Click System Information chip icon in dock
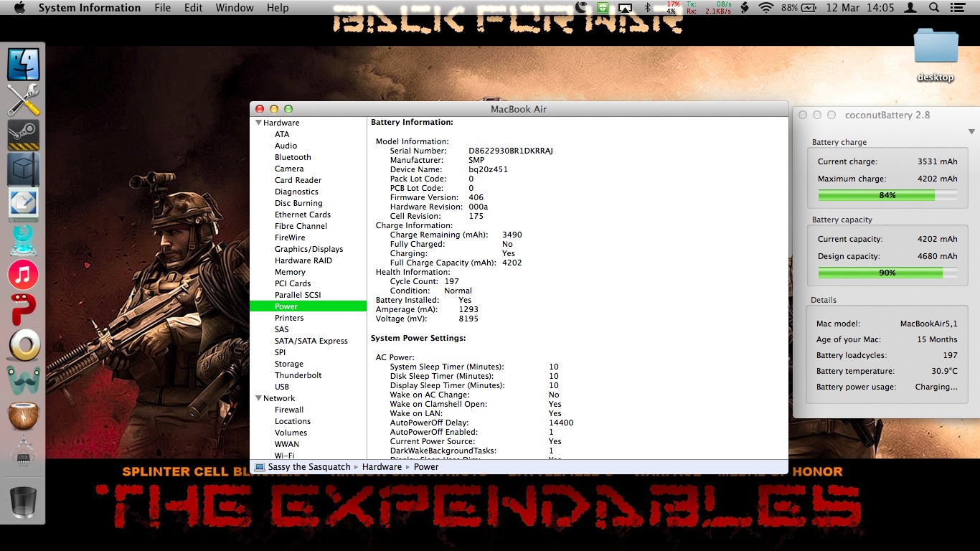 [24, 452]
